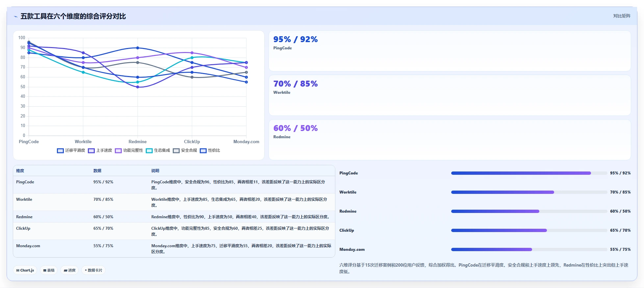The width and height of the screenshot is (644, 288).
Task: Select the 95% / 92% PingCode stat card value
Action: pyautogui.click(x=296, y=39)
